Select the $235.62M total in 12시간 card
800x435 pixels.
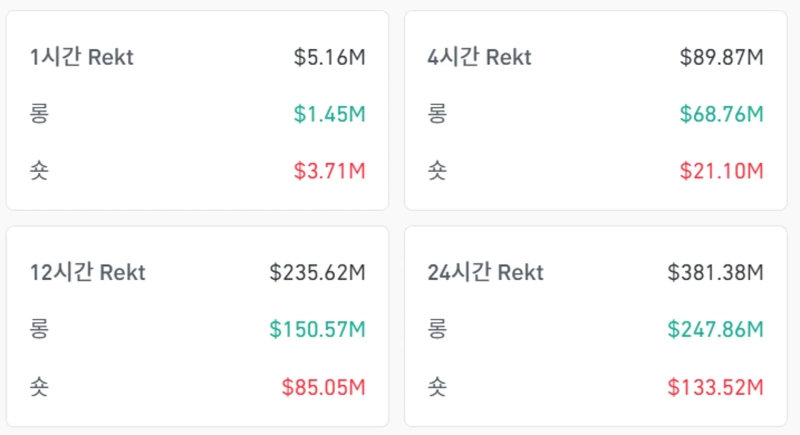point(317,272)
